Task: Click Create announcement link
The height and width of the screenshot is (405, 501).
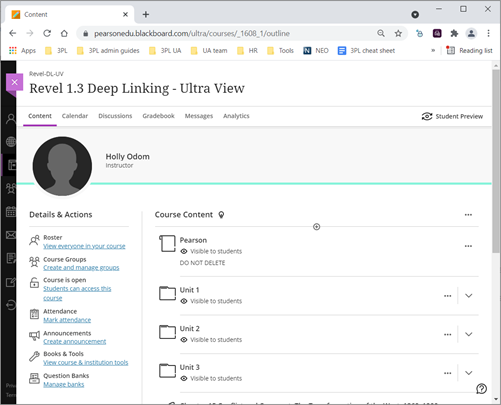Action: pos(75,342)
